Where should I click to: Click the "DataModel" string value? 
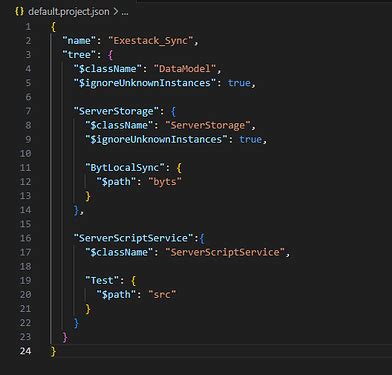click(x=185, y=69)
